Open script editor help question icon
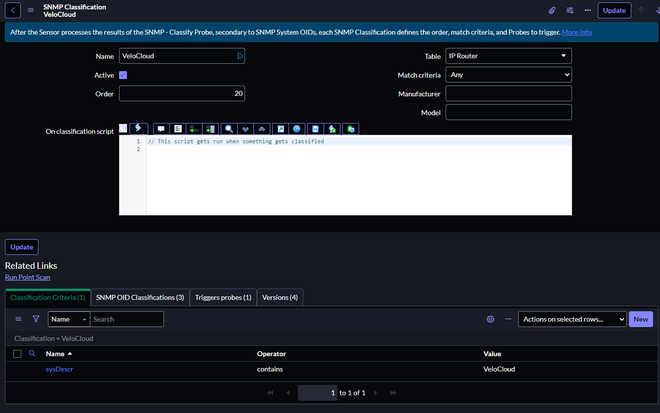Screen dimensions: 660x413 (297, 129)
